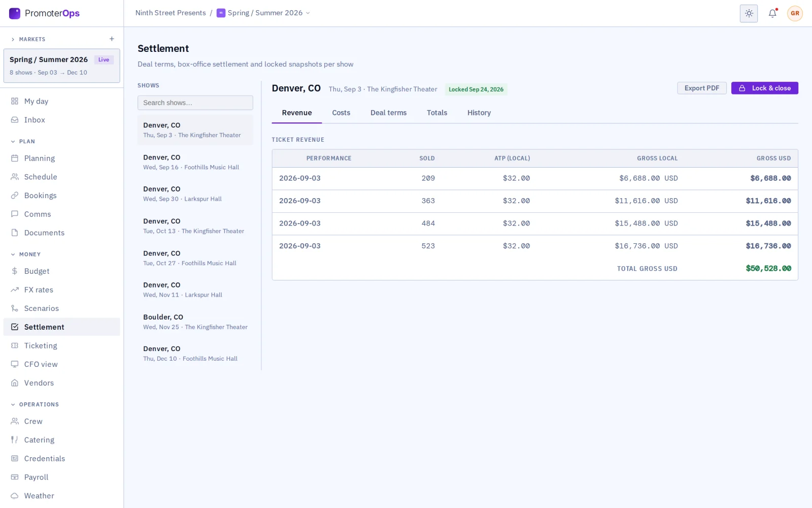The height and width of the screenshot is (508, 812).
Task: Click the Ninth Street Presents breadcrumb
Action: [171, 13]
